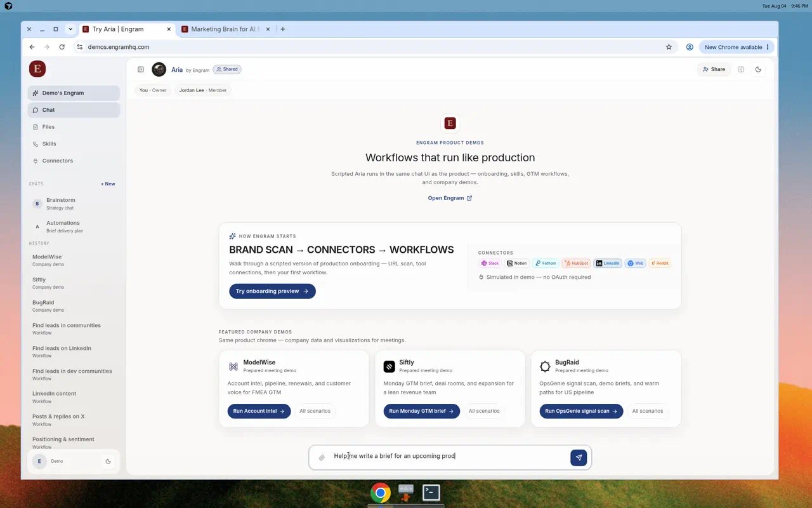The image size is (812, 508).
Task: Open the Brainstorm strategy chat
Action: tap(74, 204)
